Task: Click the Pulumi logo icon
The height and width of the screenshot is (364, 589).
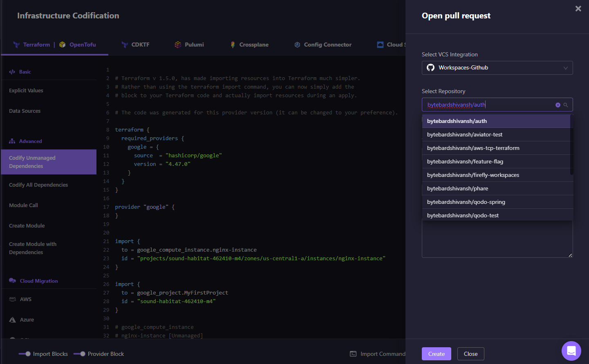Action: [x=178, y=45]
